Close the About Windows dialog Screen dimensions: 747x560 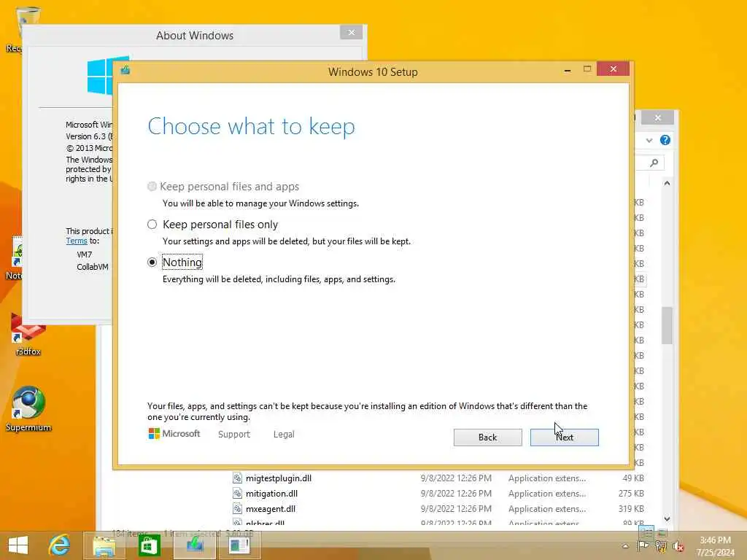pyautogui.click(x=352, y=32)
